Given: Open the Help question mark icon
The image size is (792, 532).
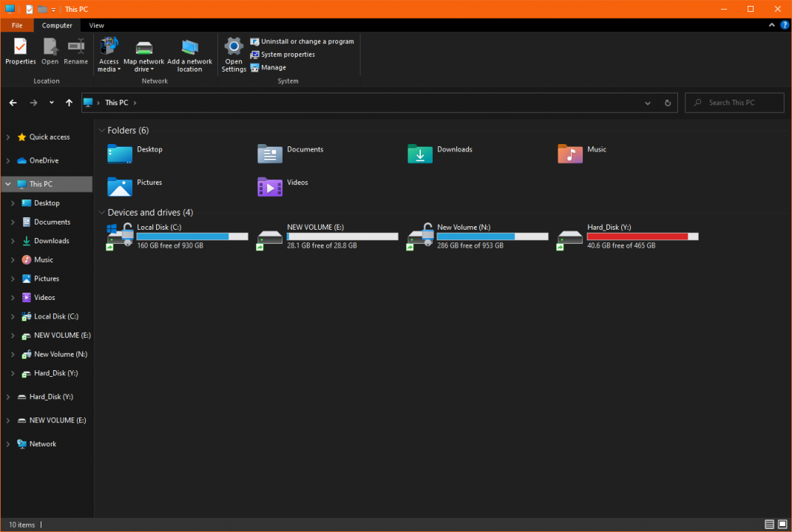Looking at the screenshot, I should 783,25.
